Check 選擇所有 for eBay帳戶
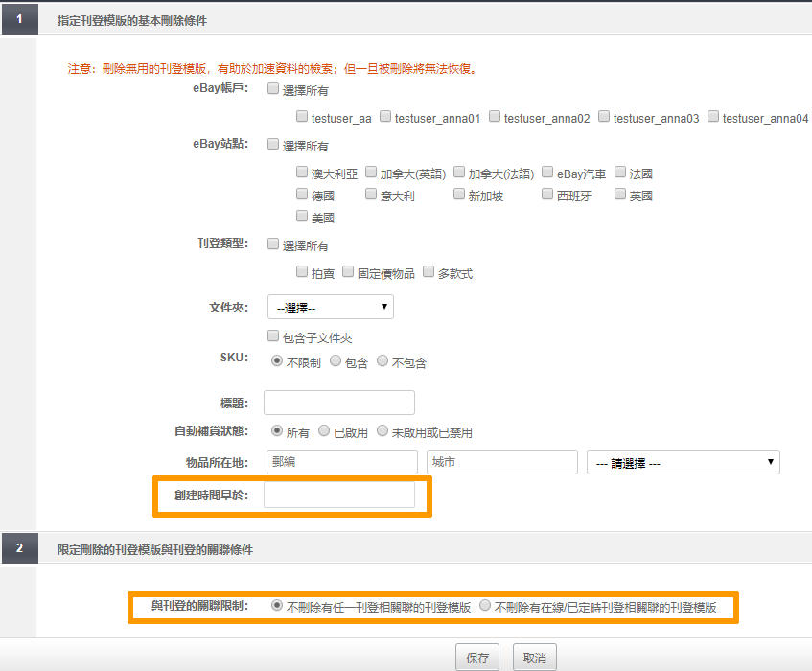812x671 pixels. pyautogui.click(x=273, y=88)
